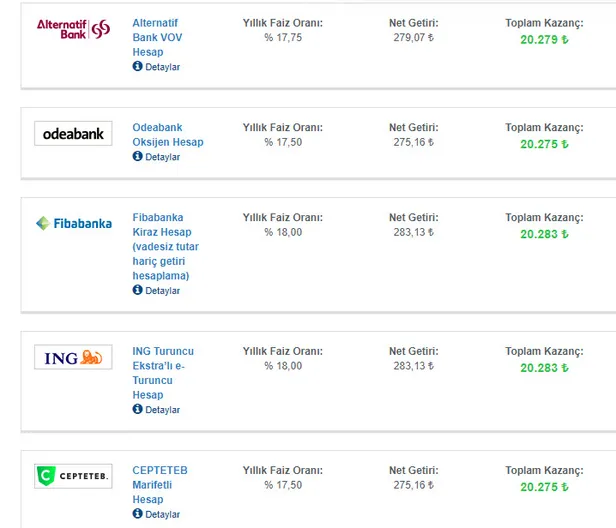This screenshot has height=528, width=616.
Task: Click the CEPTETEB logo
Action: (x=73, y=476)
